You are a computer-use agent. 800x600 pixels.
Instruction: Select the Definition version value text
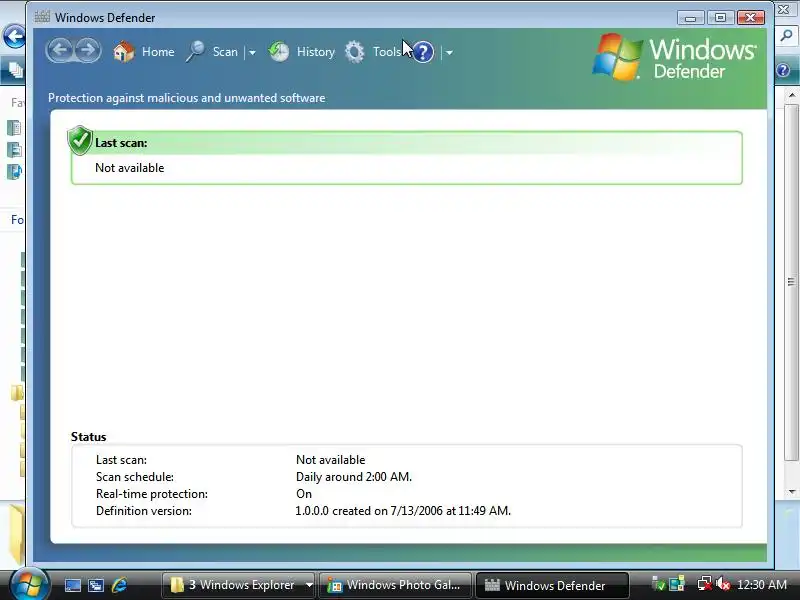pos(403,511)
